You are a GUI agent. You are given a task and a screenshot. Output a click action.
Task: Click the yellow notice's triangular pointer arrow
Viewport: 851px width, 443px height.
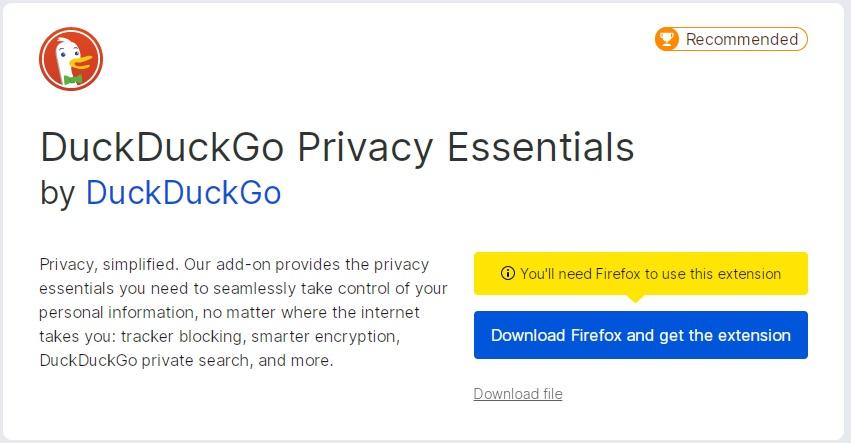(636, 299)
